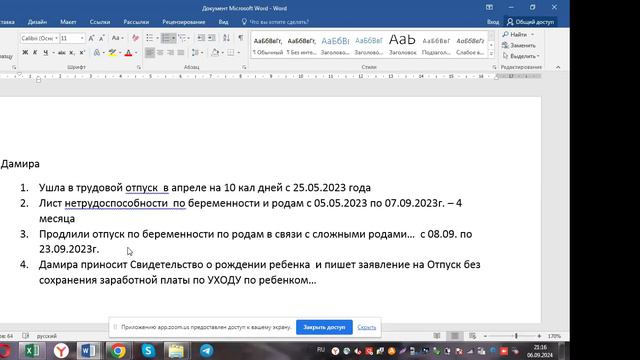Click Закрыть доступ button
The height and width of the screenshot is (360, 640).
[x=324, y=327]
